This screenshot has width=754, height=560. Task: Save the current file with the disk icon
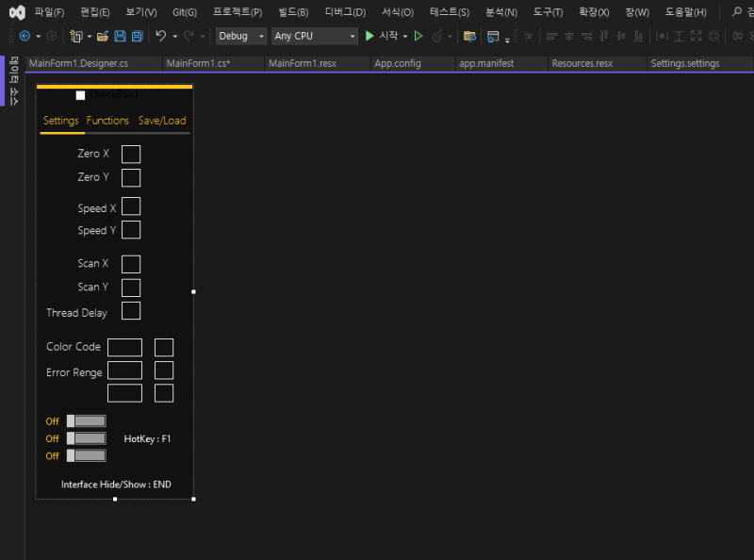(120, 36)
